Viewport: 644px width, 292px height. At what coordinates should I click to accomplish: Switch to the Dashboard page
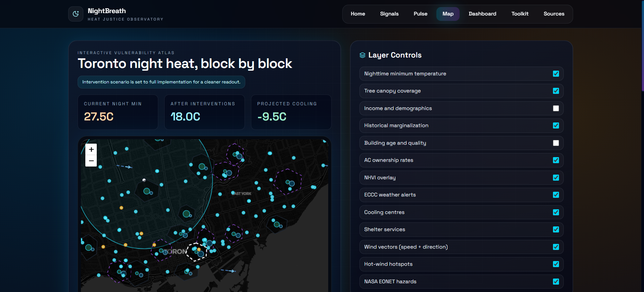pyautogui.click(x=482, y=14)
